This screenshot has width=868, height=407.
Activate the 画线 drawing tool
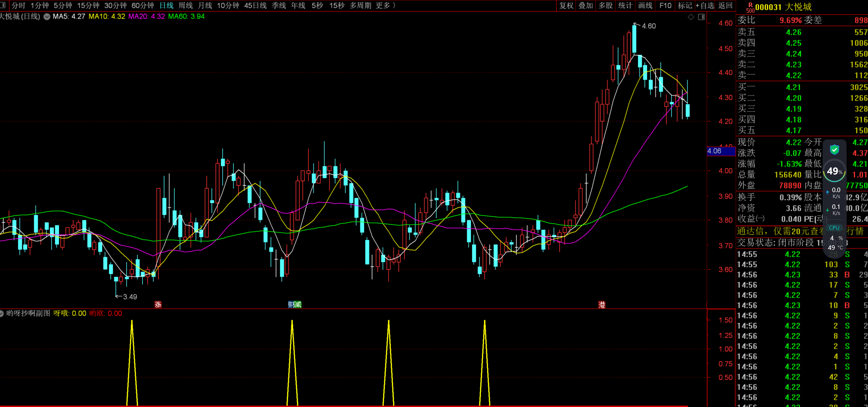tap(645, 5)
